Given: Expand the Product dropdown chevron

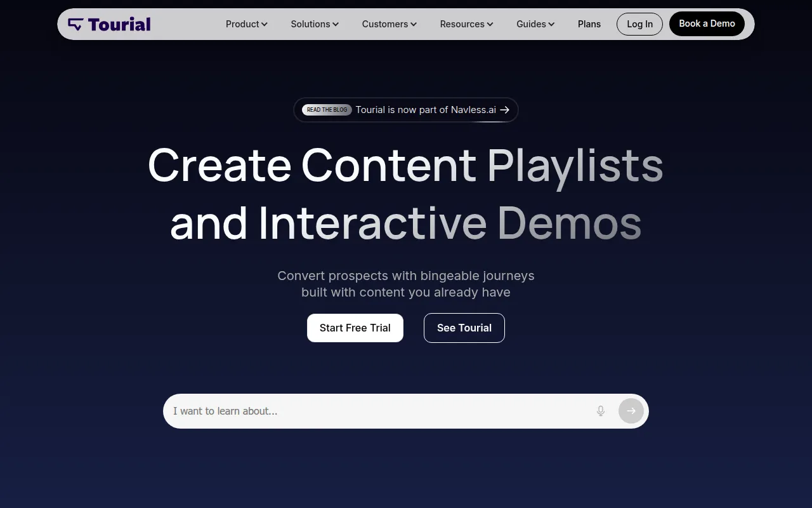Looking at the screenshot, I should click(x=265, y=24).
